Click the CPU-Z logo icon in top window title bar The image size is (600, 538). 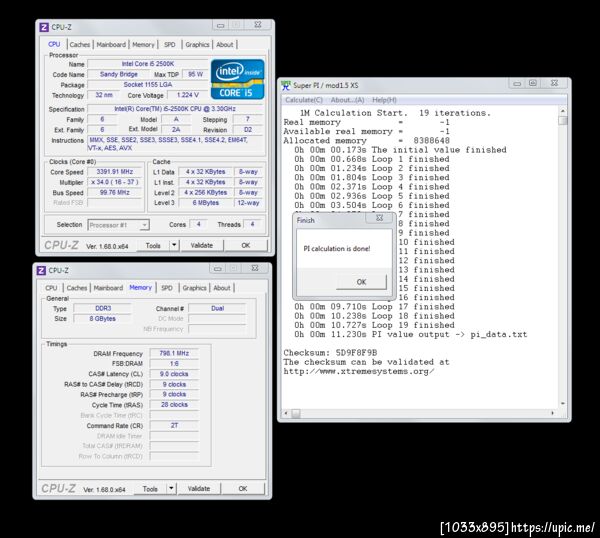44,27
